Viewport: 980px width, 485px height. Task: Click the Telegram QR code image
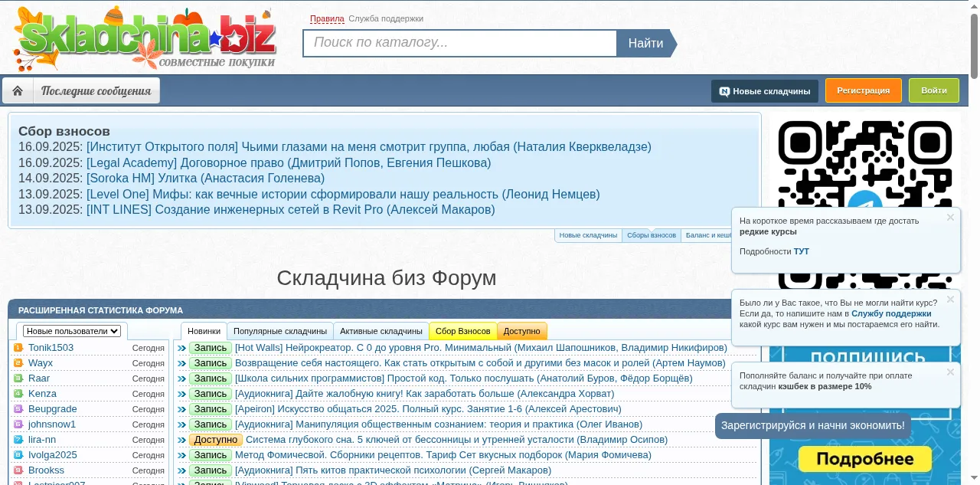click(865, 161)
